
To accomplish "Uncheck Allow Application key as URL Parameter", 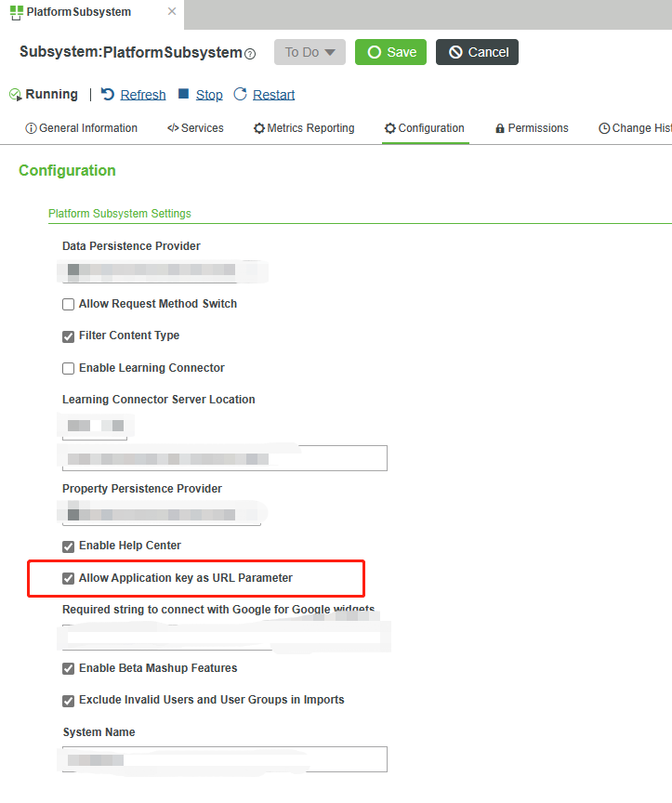I will [68, 579].
